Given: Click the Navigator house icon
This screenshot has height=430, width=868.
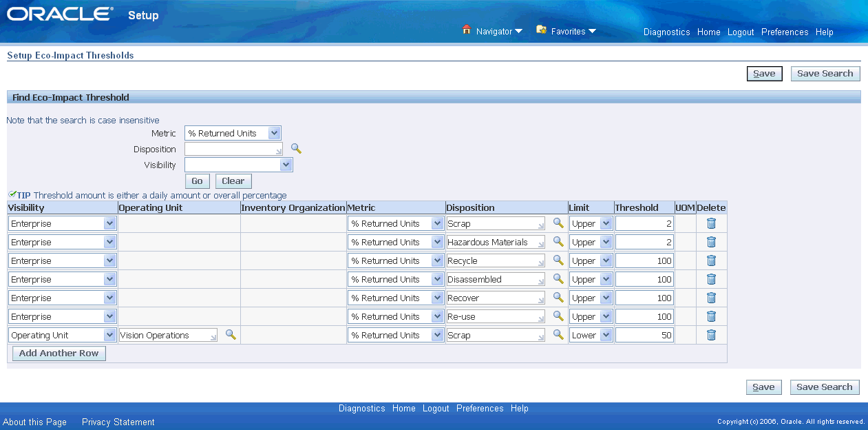Looking at the screenshot, I should [x=467, y=30].
